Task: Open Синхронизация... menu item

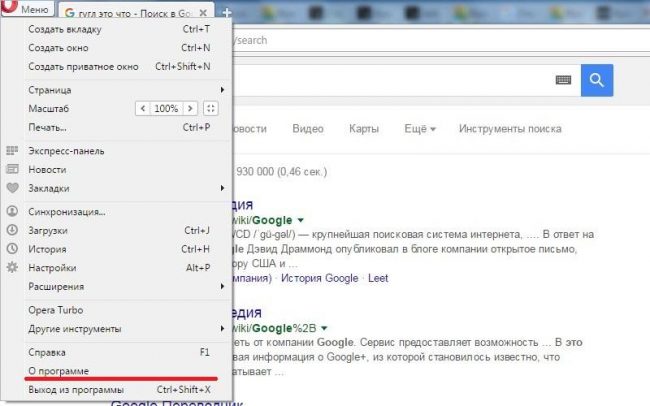Action: pyautogui.click(x=119, y=212)
